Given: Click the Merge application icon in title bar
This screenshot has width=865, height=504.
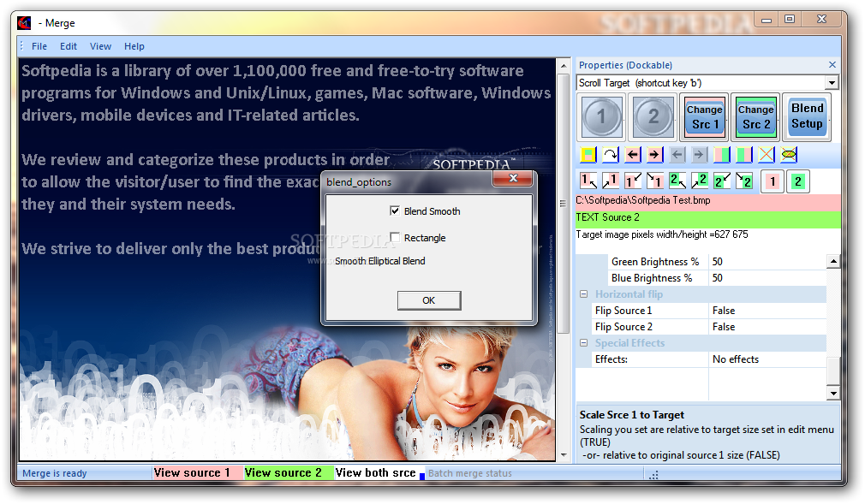Looking at the screenshot, I should (24, 23).
